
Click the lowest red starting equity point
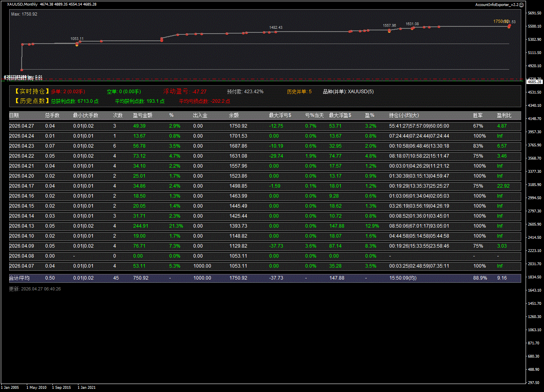[22, 70]
